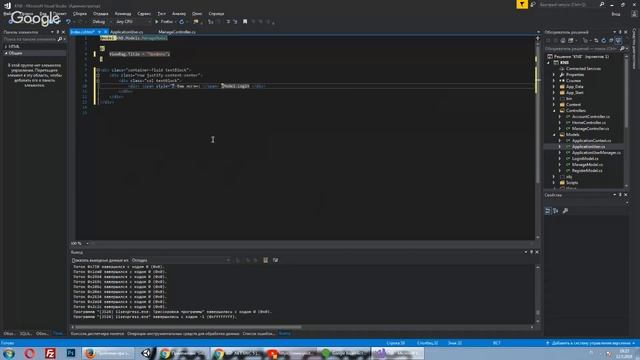Clear all output icon

(265, 260)
